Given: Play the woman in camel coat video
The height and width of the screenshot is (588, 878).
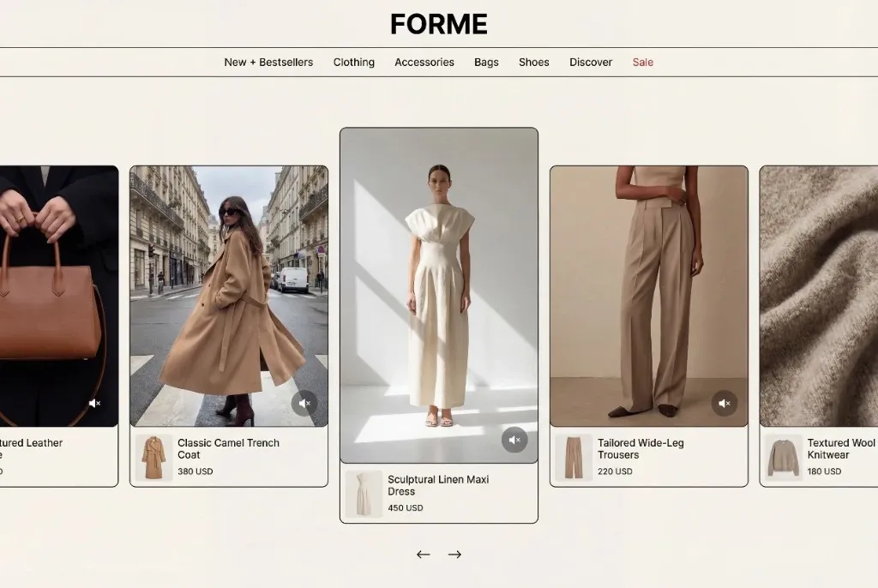Looking at the screenshot, I should click(x=229, y=296).
